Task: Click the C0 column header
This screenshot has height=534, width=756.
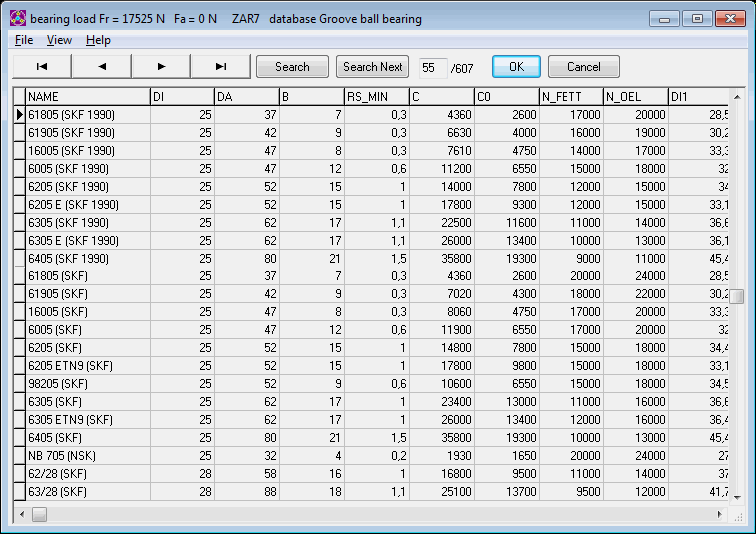Action: [x=507, y=97]
